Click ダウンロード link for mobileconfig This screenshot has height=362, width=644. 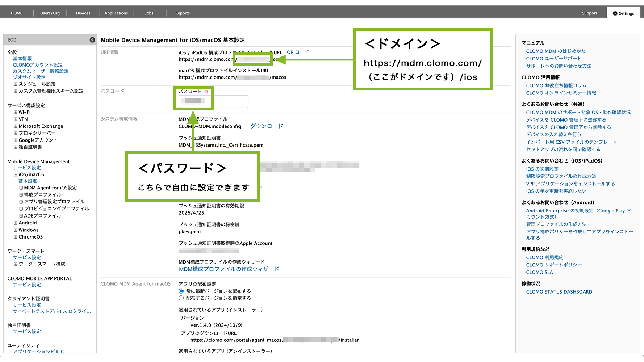click(267, 126)
